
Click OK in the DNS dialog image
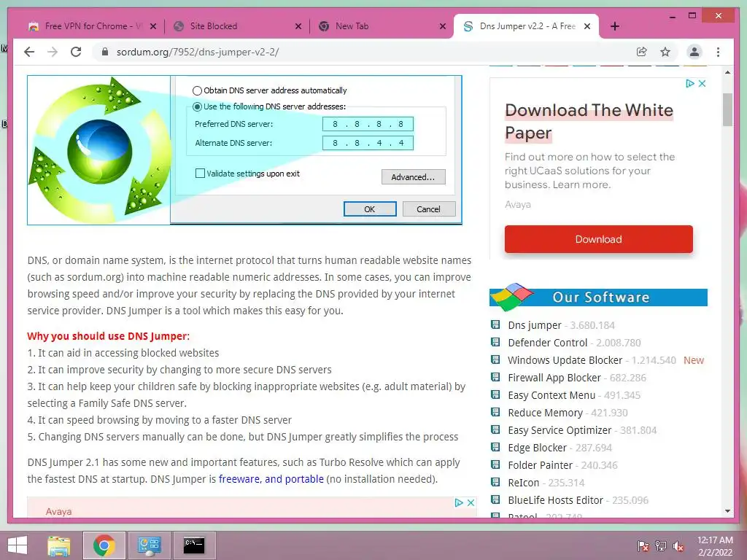click(370, 209)
